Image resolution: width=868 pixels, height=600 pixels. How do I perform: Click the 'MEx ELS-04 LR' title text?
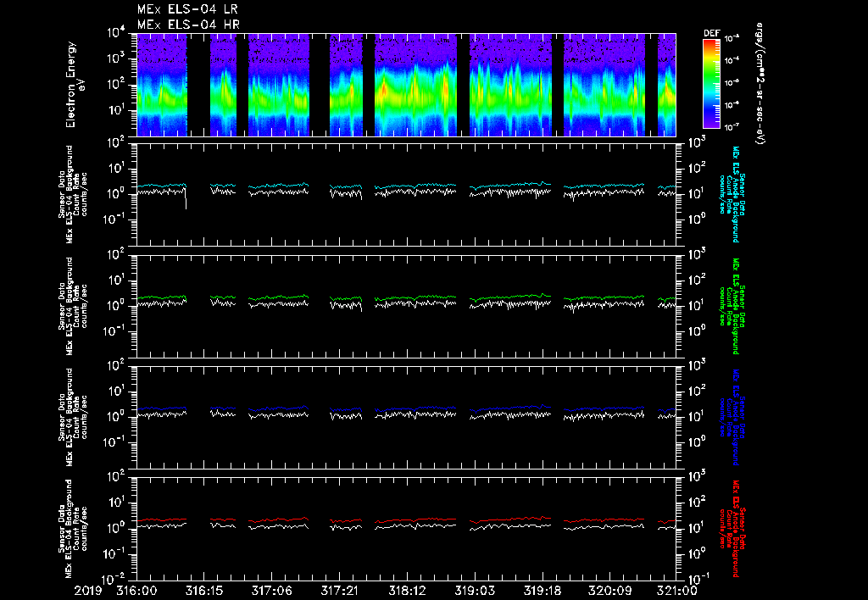[188, 9]
